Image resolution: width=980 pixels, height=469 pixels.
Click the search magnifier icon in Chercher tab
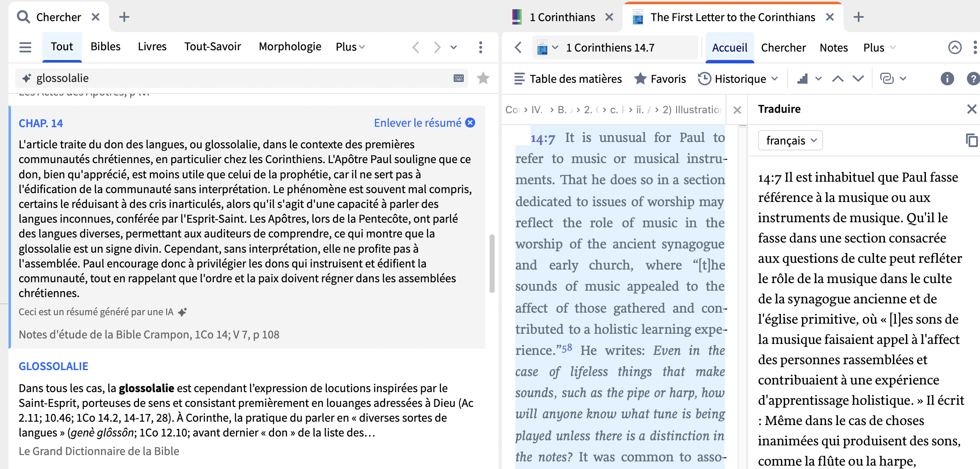[23, 17]
